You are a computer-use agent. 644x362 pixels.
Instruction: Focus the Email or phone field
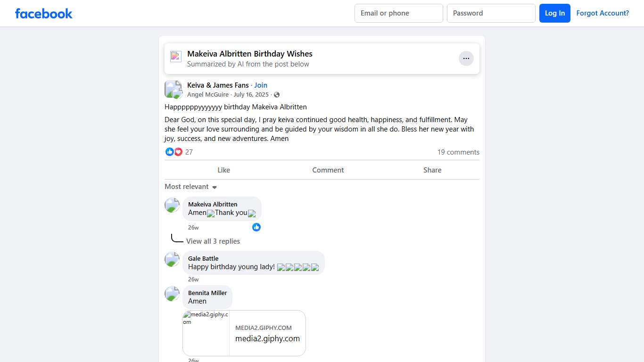click(398, 13)
